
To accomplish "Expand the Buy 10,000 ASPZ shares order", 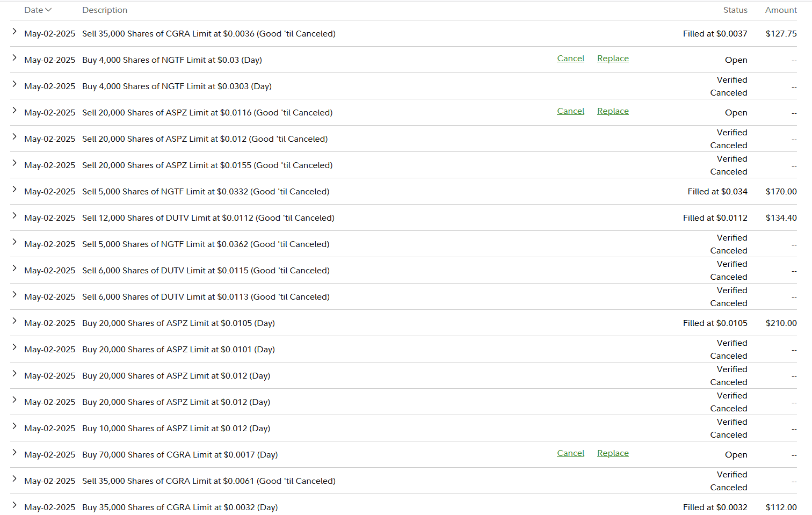I will coord(15,427).
